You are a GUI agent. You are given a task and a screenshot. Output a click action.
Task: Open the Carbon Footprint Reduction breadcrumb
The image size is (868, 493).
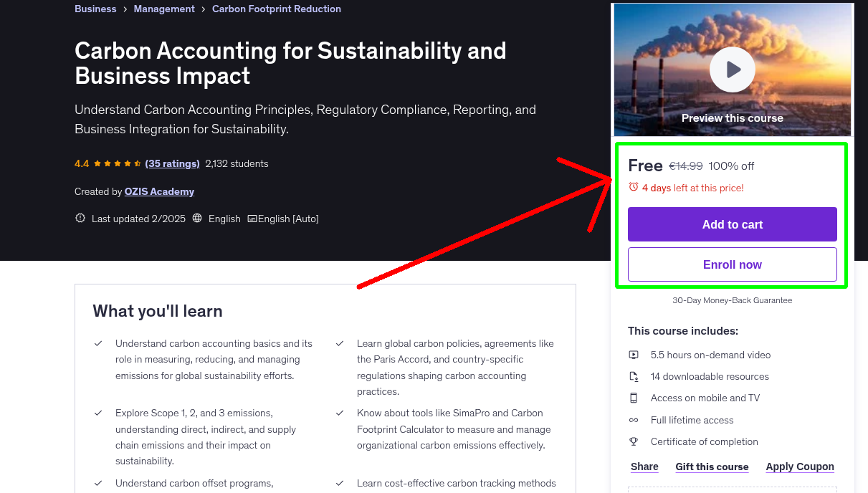click(x=276, y=9)
